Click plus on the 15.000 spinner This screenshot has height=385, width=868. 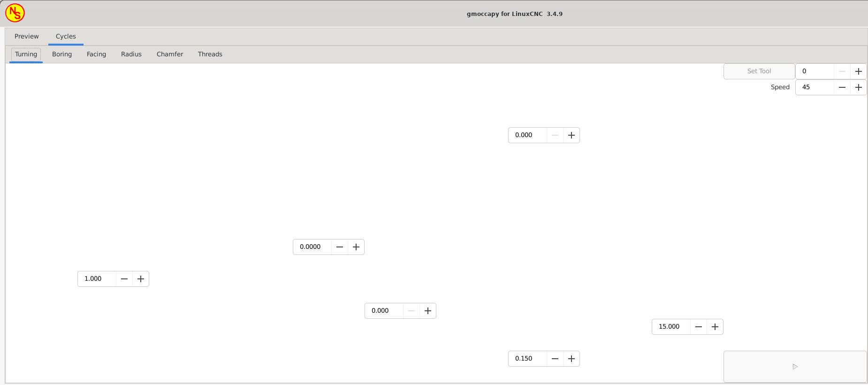[715, 327]
